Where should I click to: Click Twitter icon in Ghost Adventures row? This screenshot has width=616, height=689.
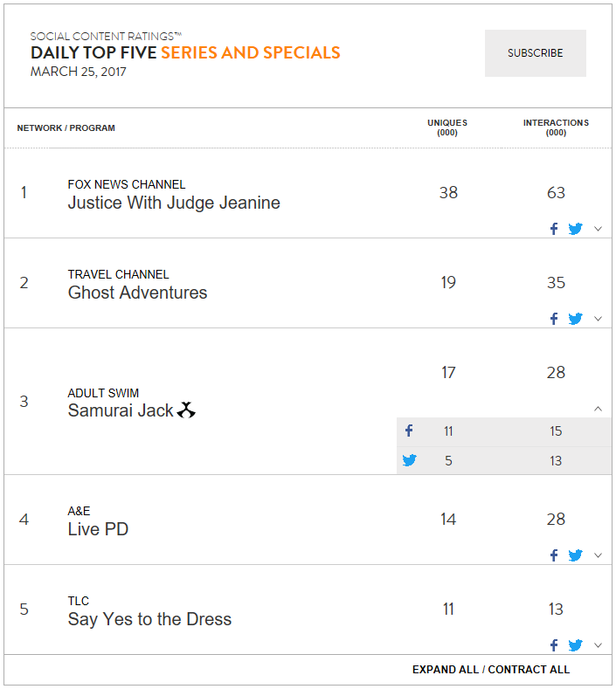click(575, 319)
